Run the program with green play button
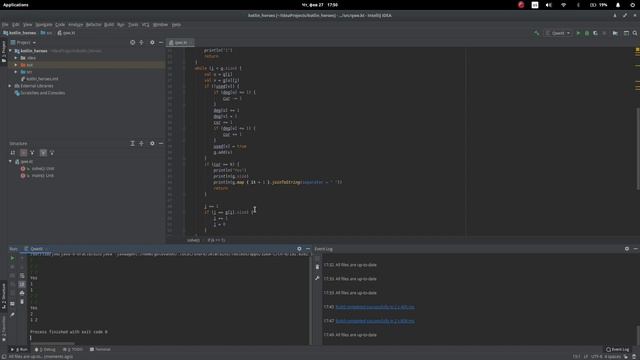The width and height of the screenshot is (640, 360). pos(578,33)
